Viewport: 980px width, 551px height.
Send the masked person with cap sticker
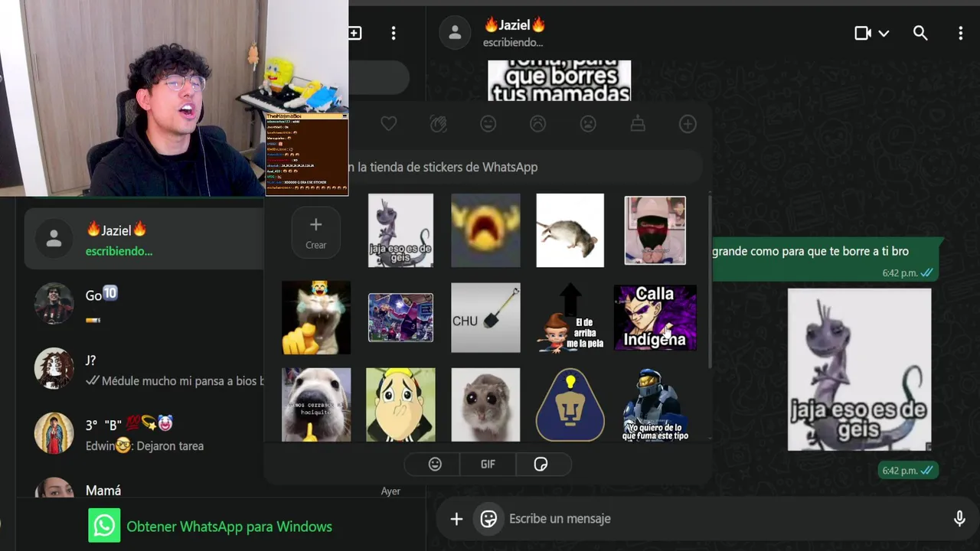point(655,230)
